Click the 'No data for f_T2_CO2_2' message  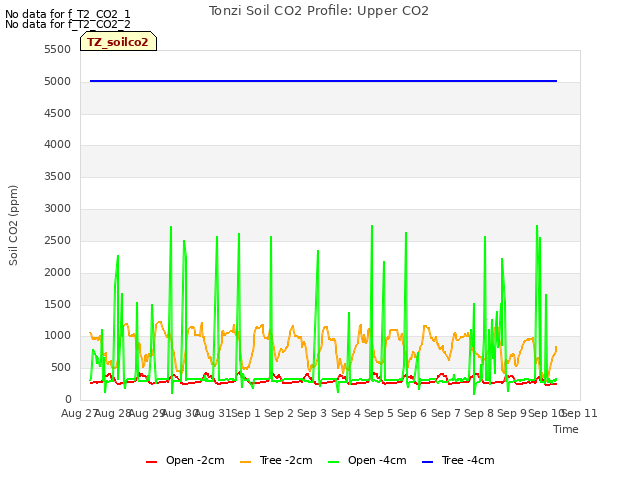pyautogui.click(x=68, y=24)
